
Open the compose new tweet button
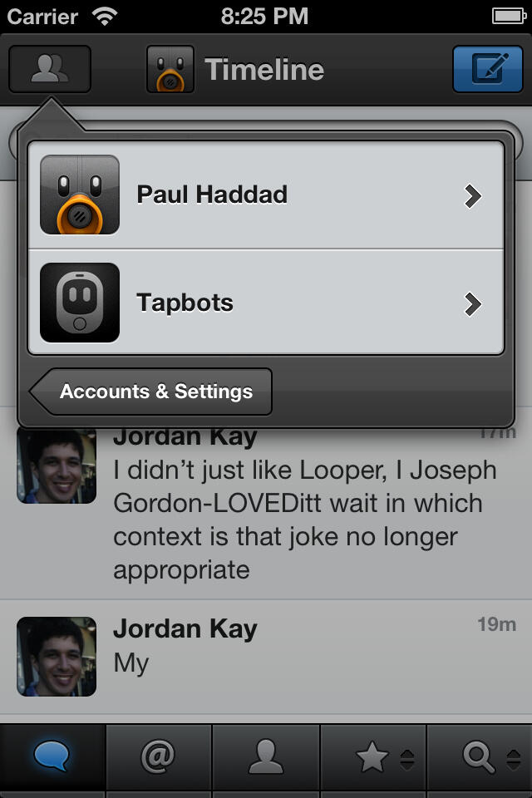(488, 69)
